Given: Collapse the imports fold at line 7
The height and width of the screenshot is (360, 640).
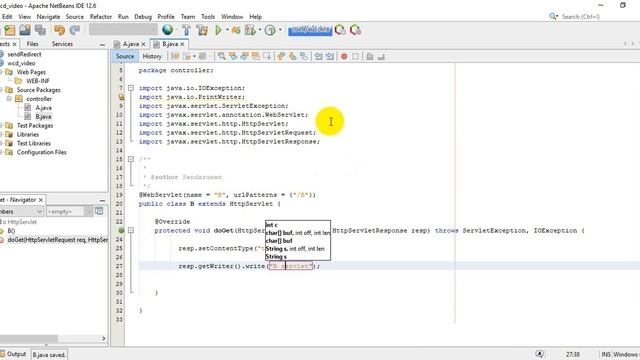Looking at the screenshot, I should click(131, 88).
